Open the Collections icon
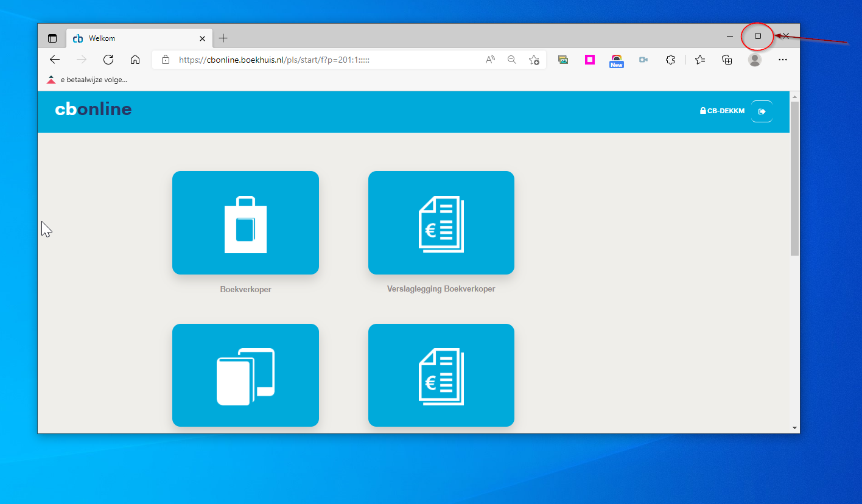The width and height of the screenshot is (862, 504). [x=727, y=60]
